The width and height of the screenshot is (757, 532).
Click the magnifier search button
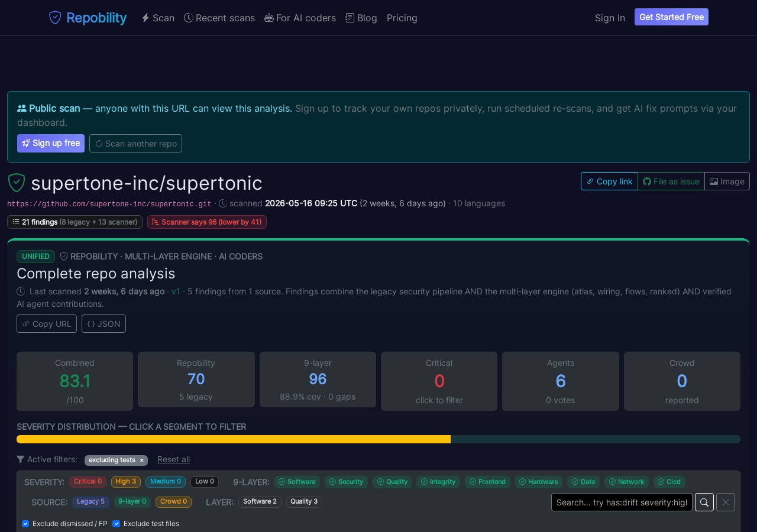point(704,502)
